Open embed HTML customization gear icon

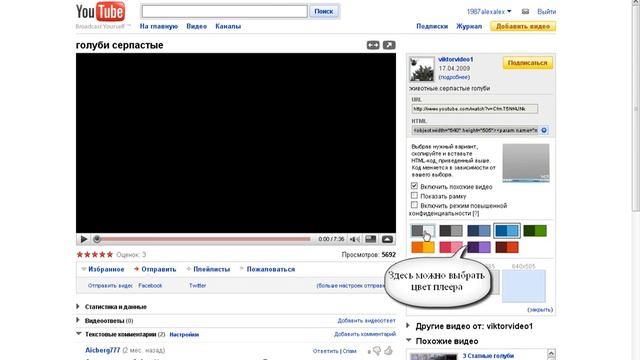[x=544, y=130]
